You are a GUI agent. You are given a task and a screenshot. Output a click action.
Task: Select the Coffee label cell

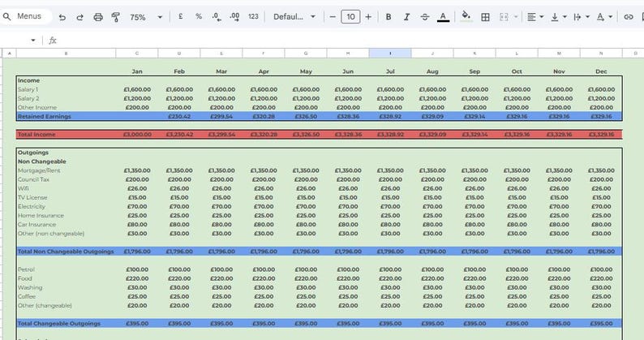(67, 296)
